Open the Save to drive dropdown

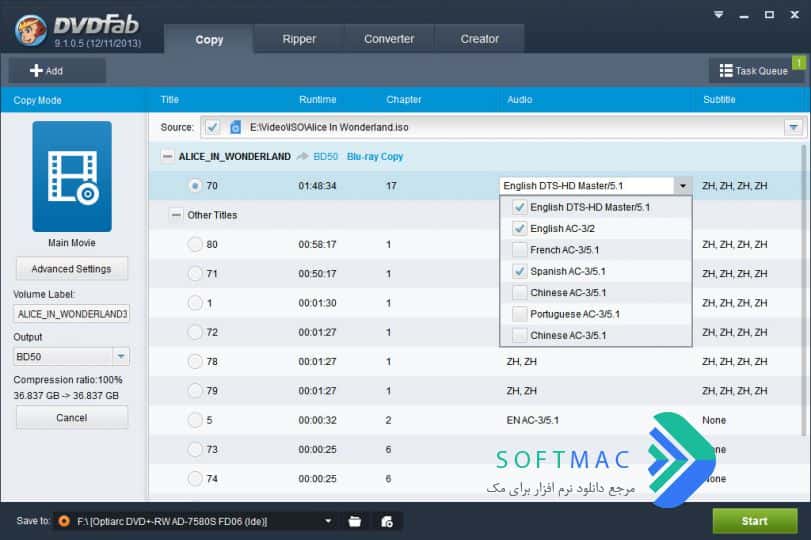pyautogui.click(x=328, y=521)
